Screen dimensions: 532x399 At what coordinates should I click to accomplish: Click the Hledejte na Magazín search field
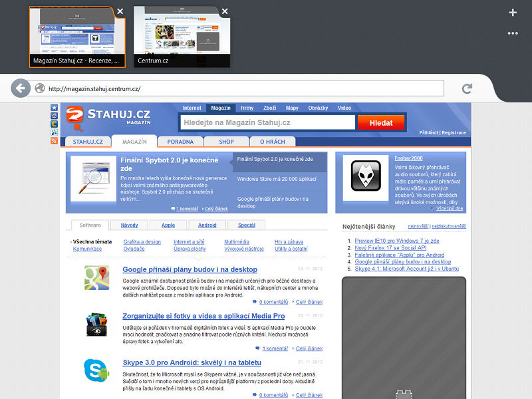pos(267,122)
